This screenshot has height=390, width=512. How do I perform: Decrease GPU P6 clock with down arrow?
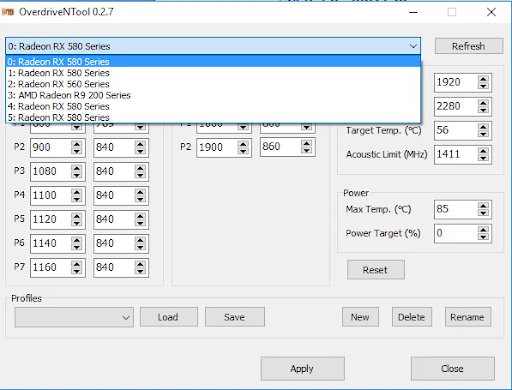pos(77,247)
